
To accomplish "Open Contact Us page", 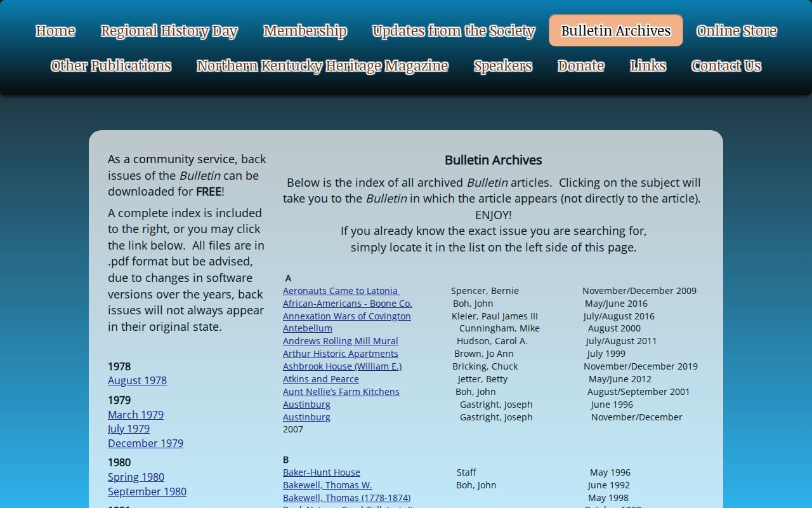I will [x=726, y=66].
